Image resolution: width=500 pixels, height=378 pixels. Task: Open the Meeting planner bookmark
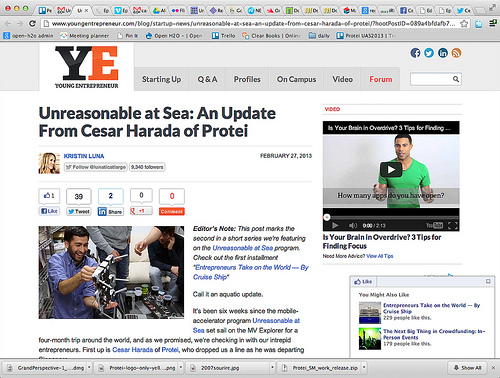coord(84,36)
